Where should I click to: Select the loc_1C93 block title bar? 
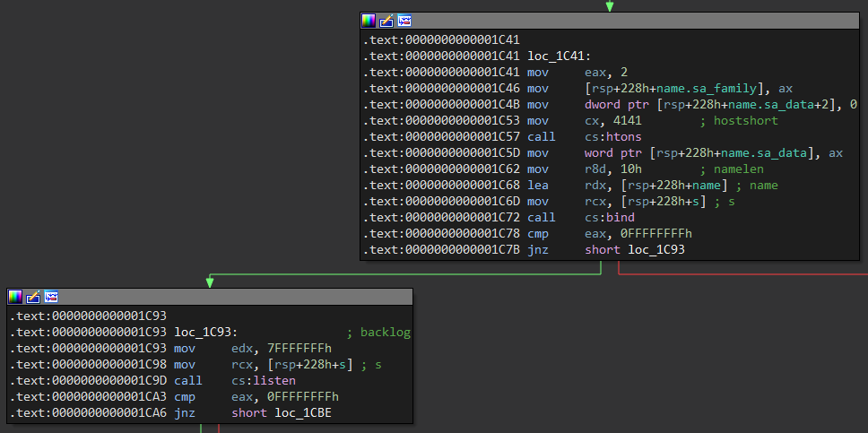pos(210,297)
